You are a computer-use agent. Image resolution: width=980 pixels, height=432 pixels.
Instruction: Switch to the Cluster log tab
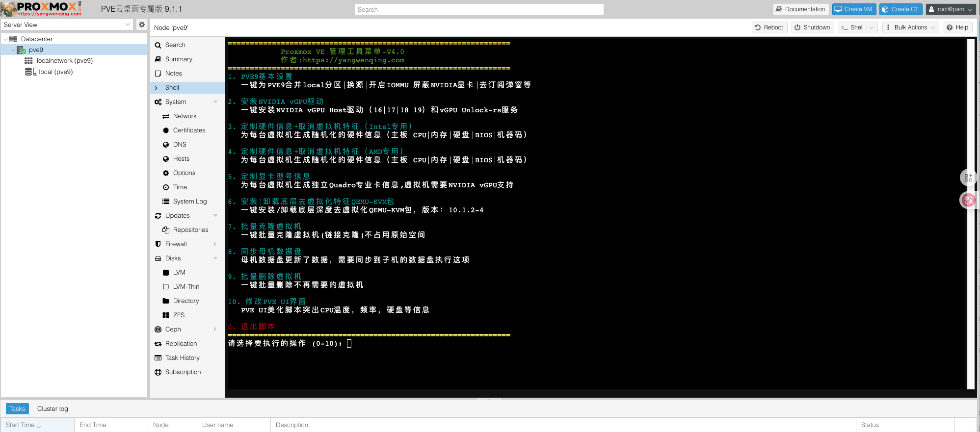point(53,409)
